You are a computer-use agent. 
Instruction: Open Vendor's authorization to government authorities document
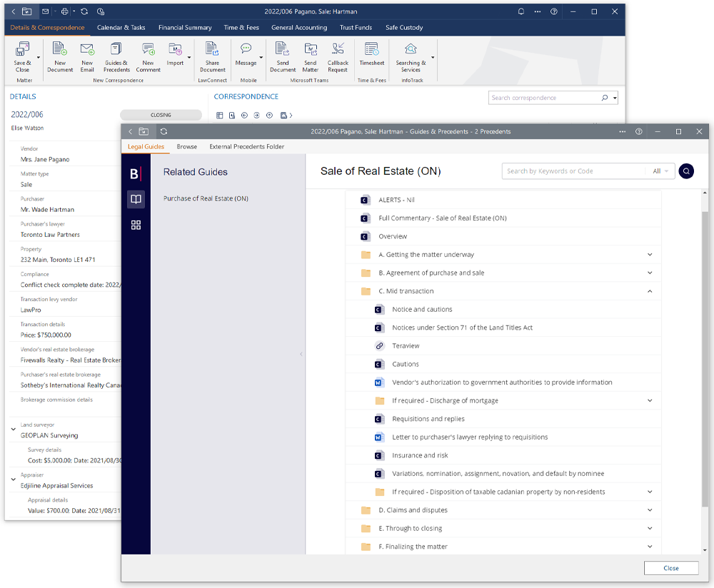pyautogui.click(x=502, y=382)
